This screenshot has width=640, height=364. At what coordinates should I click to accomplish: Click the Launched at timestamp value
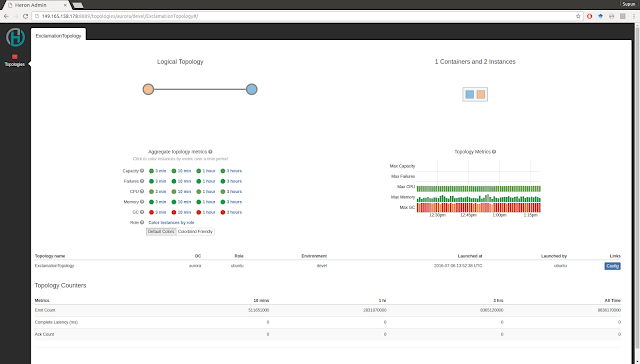point(458,266)
